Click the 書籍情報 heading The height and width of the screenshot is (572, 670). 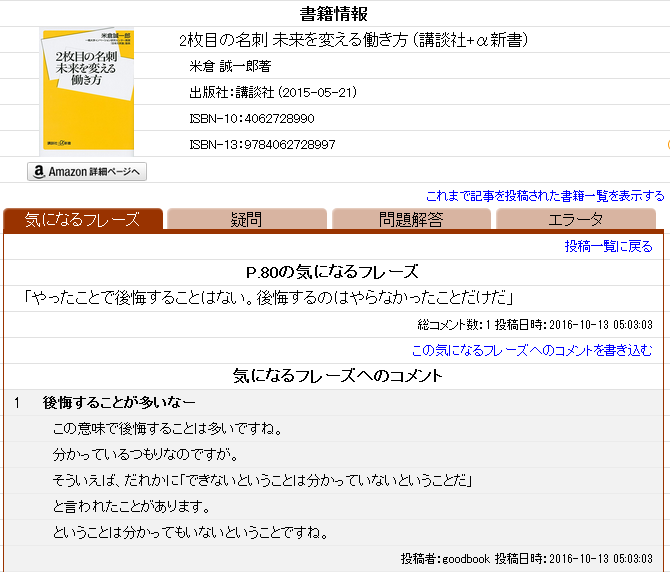334,14
